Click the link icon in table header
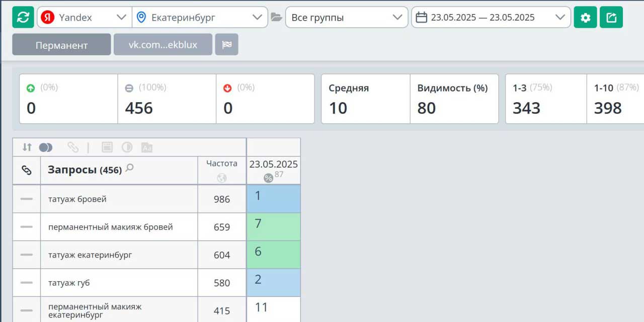This screenshot has height=322, width=644. (x=27, y=170)
